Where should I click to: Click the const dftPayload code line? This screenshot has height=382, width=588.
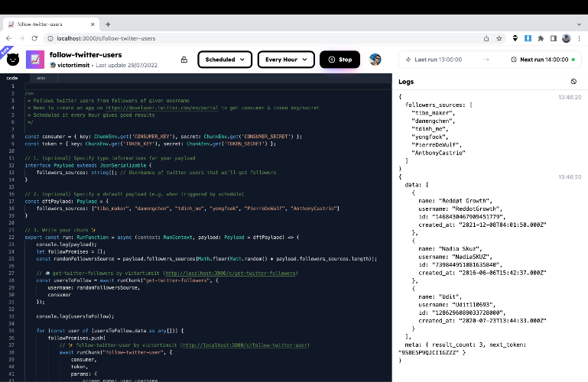pos(67,202)
